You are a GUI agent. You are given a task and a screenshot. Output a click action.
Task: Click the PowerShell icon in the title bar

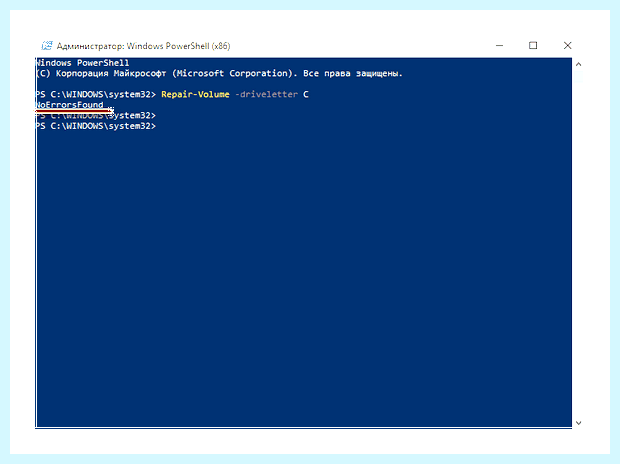(47, 45)
